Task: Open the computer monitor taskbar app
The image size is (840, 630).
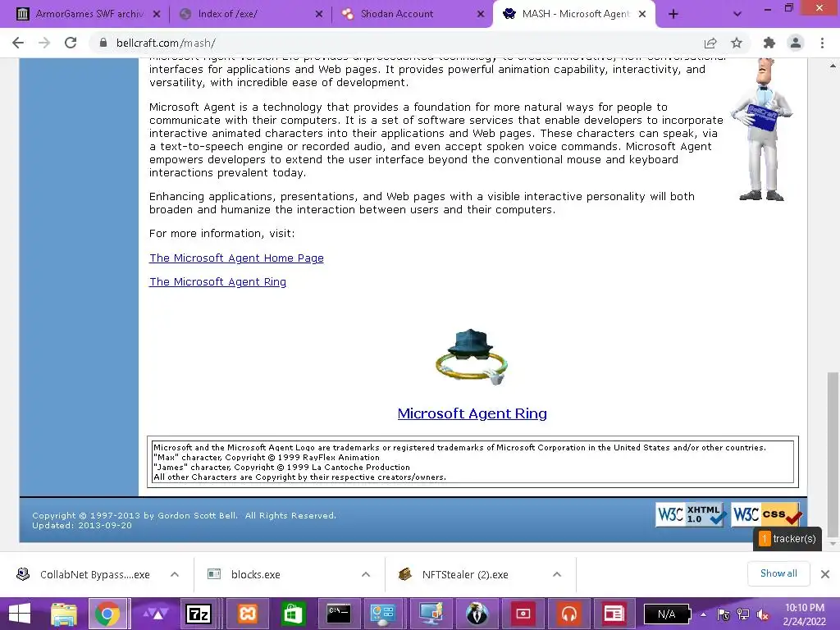Action: point(431,614)
